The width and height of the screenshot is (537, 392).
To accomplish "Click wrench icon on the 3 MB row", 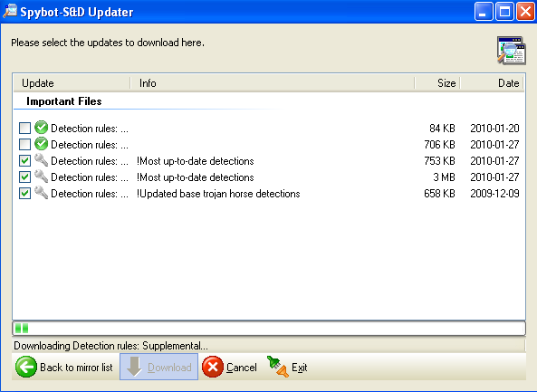I will [x=42, y=177].
